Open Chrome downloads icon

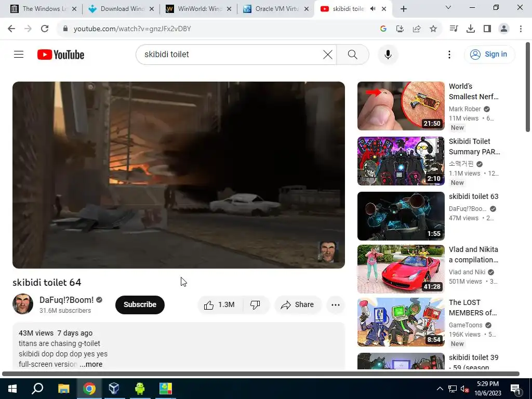pyautogui.click(x=471, y=29)
